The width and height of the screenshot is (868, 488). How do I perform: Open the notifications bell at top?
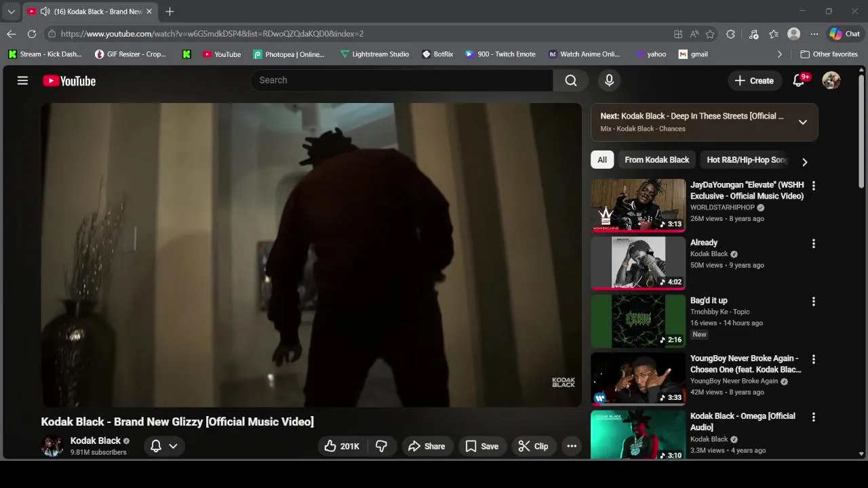coord(799,81)
